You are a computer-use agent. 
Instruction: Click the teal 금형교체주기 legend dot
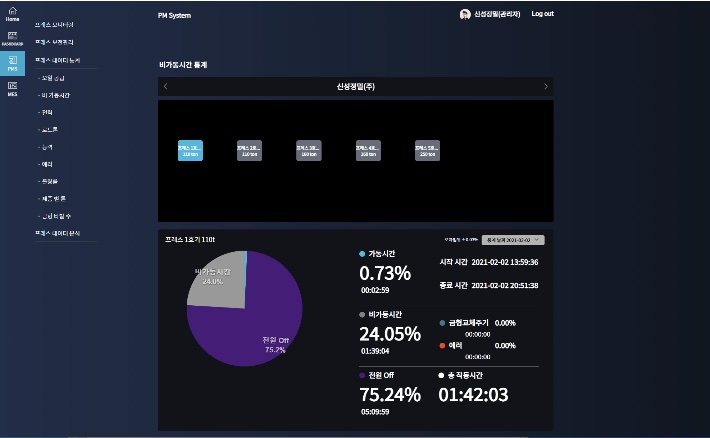point(442,323)
